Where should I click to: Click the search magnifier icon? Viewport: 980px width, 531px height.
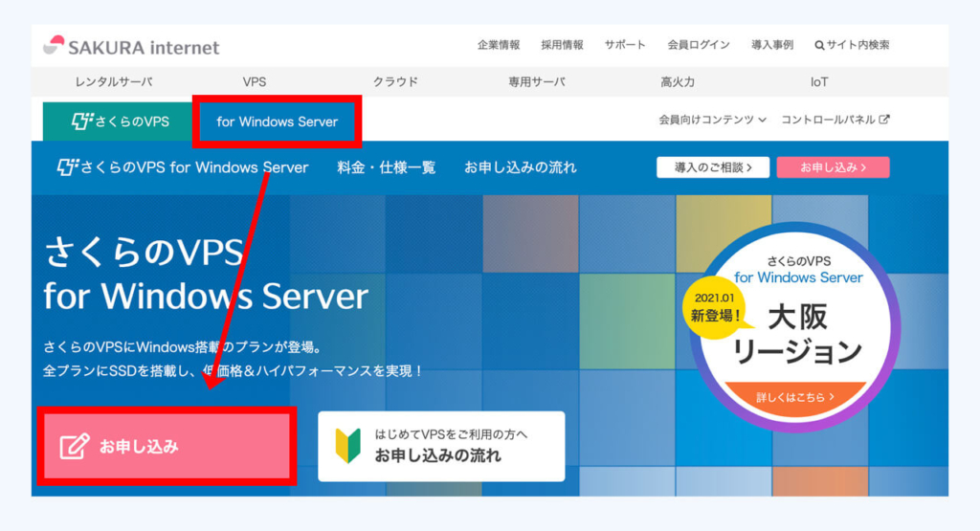[x=819, y=45]
